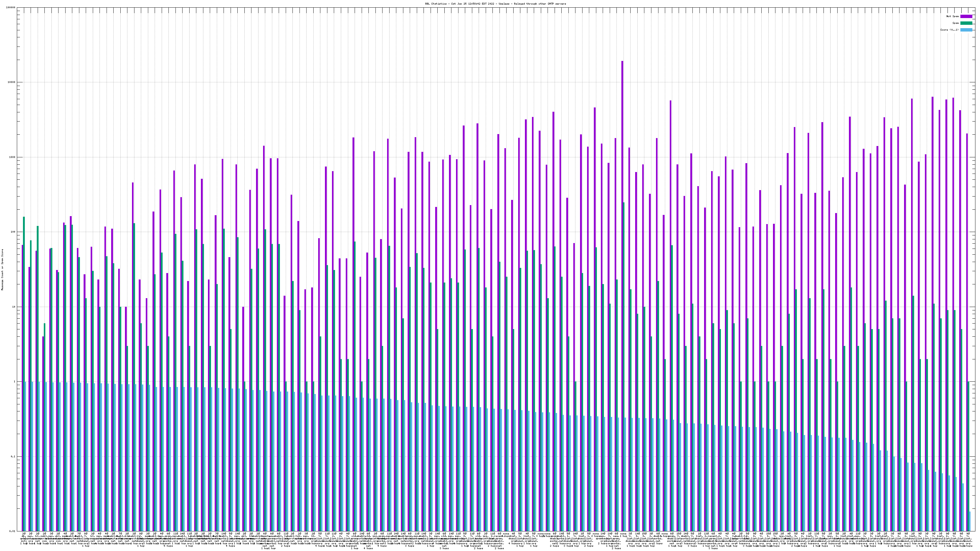Click the blue Score (0..1) legend swatch

(966, 30)
